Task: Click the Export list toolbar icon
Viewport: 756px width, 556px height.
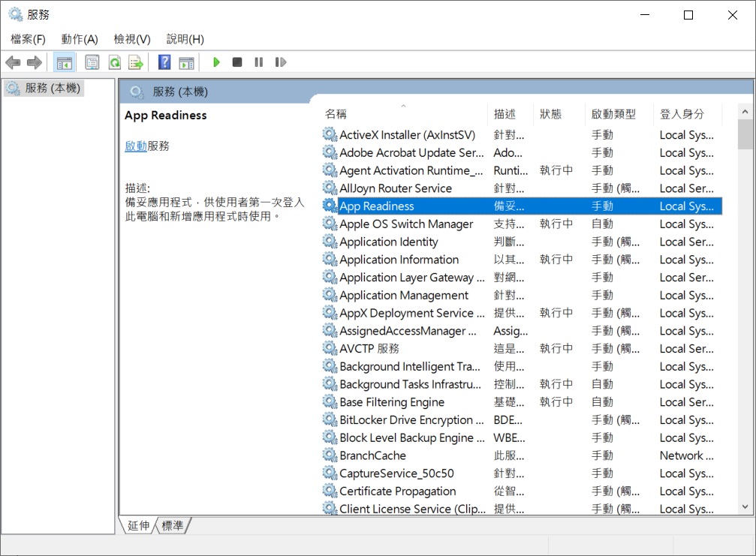Action: (136, 62)
